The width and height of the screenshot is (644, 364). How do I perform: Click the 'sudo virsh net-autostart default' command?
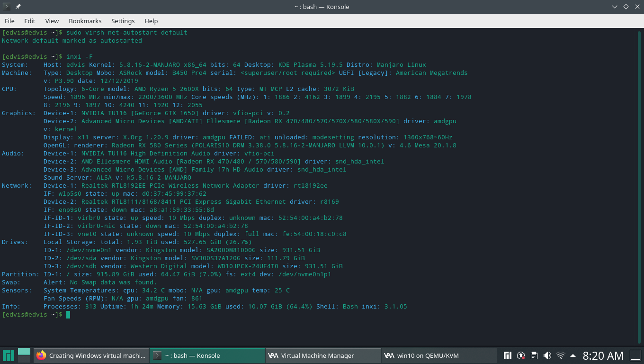(127, 33)
